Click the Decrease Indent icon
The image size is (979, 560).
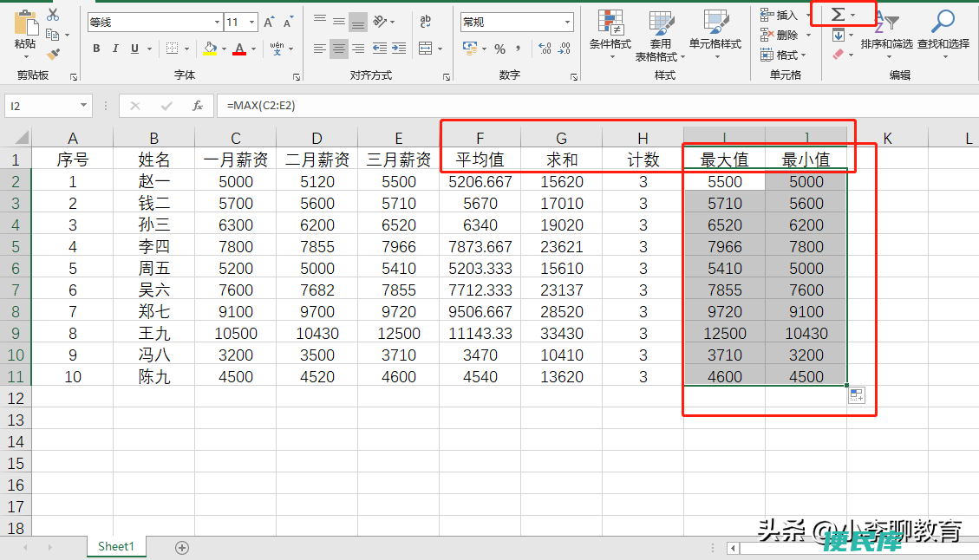(x=379, y=48)
